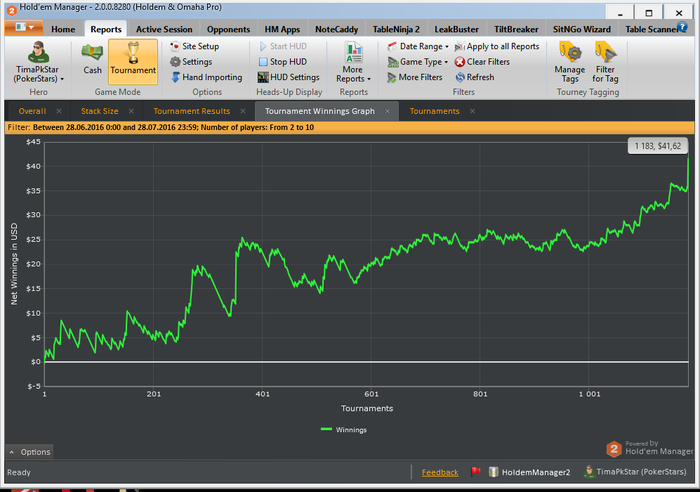The width and height of the screenshot is (700, 492).
Task: Open the SitNGo Wizard tab
Action: point(582,29)
